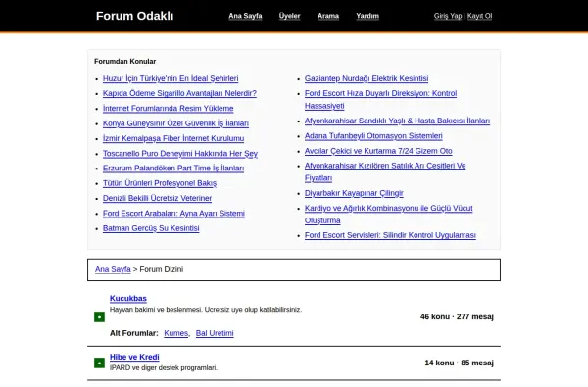Open Diyarbakır Kayapınar Çilingir topic
The image size is (588, 387).
pyautogui.click(x=354, y=193)
